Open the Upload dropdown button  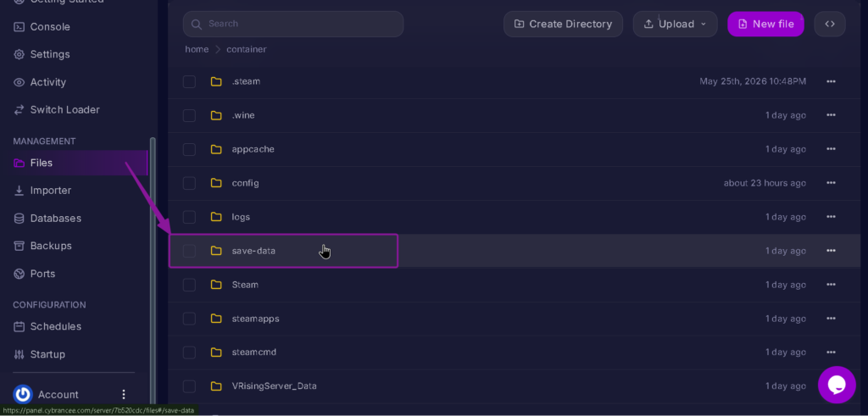676,24
